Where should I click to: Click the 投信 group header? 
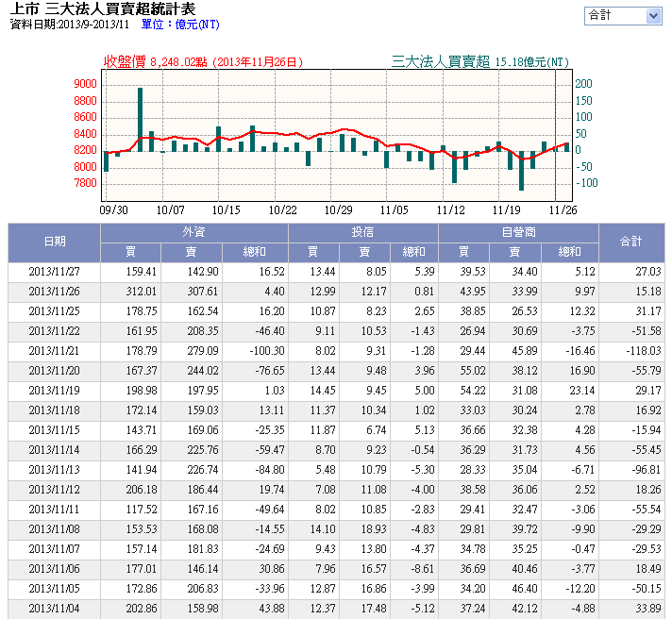[x=363, y=232]
